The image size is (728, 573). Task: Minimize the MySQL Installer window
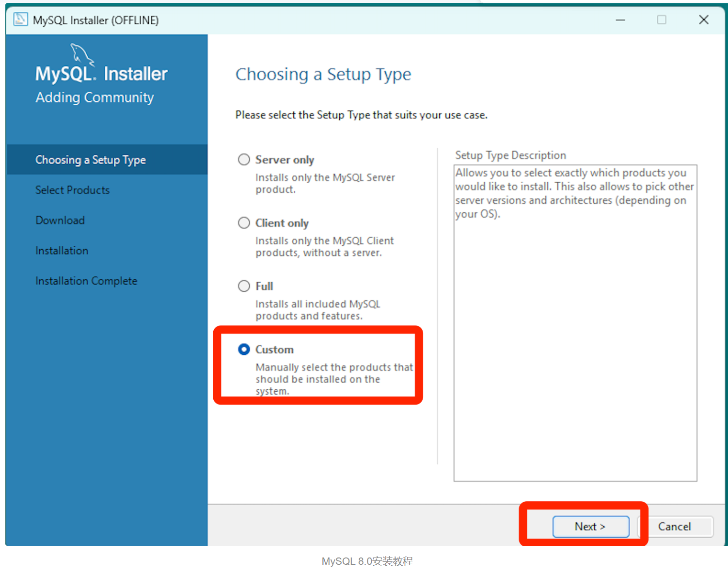[620, 20]
